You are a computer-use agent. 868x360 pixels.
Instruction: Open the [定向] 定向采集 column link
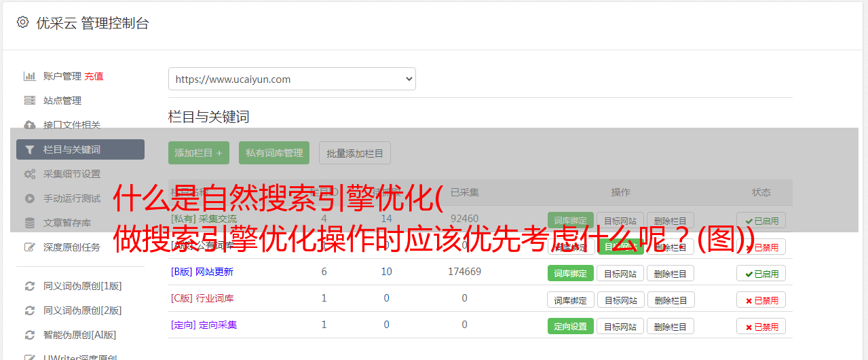tap(204, 325)
